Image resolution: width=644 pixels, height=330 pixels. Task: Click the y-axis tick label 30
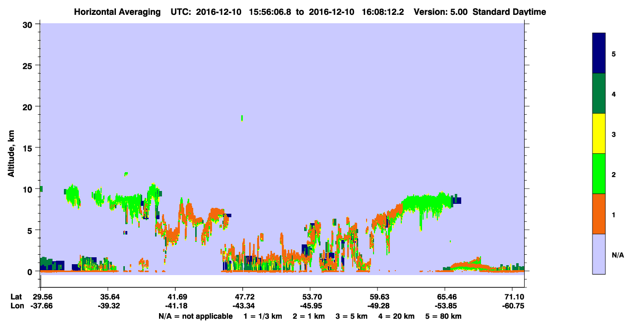[29, 24]
